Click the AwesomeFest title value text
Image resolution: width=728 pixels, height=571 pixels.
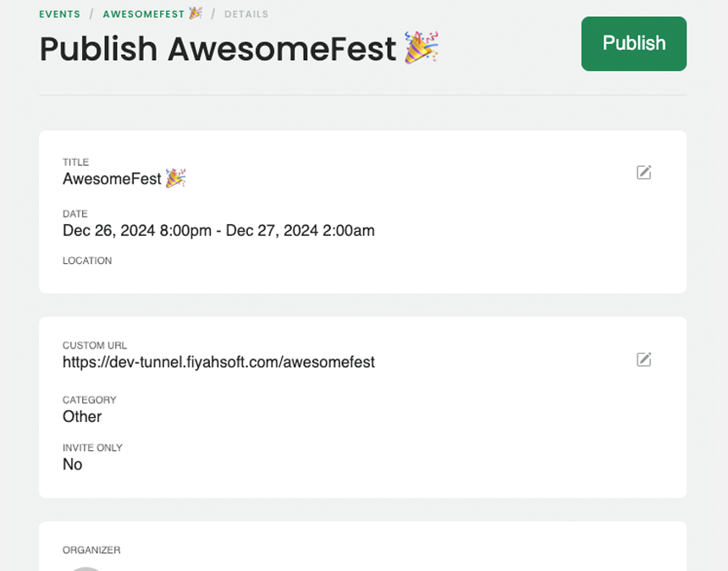(112, 178)
